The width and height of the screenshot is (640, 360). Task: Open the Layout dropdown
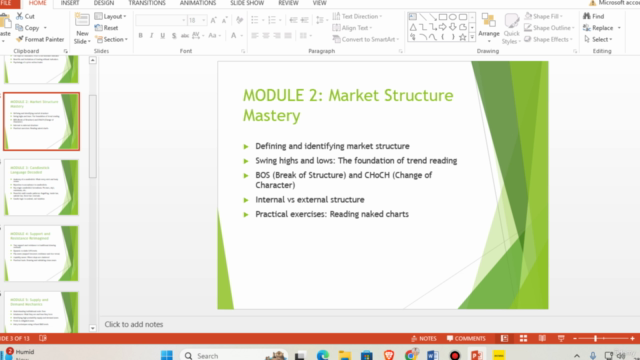(110, 16)
